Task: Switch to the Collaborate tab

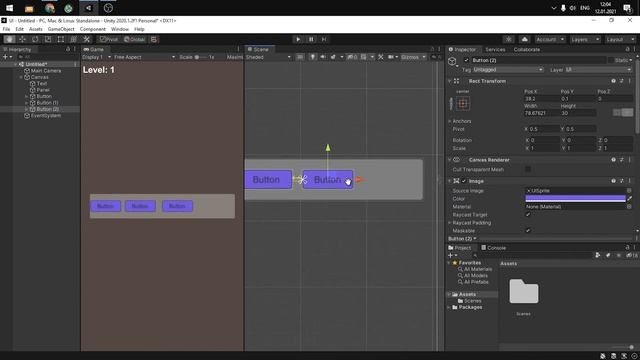Action: (527, 49)
